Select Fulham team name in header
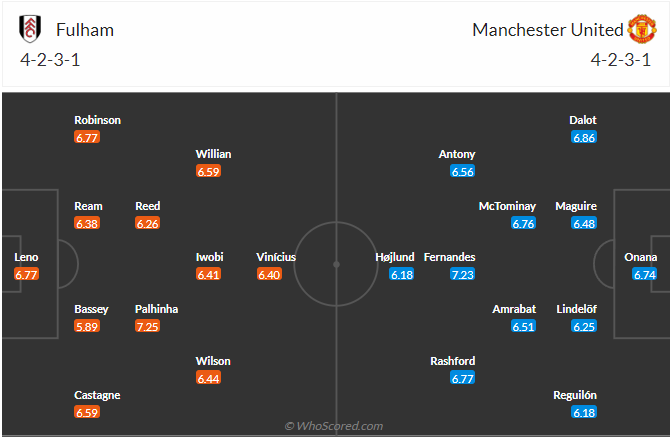The height and width of the screenshot is (437, 670). coord(86,30)
